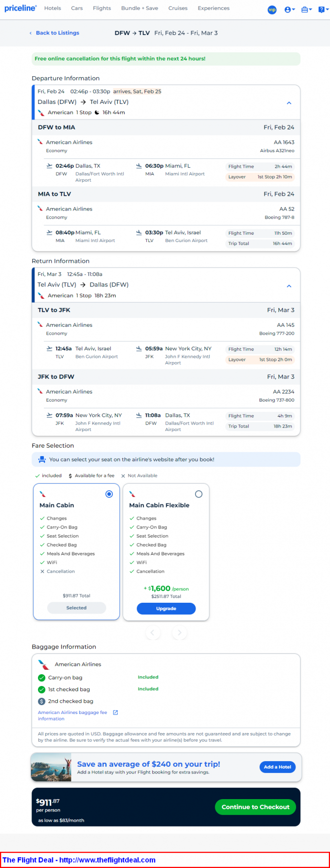Click the arrival icon next to 11:08a
330x868 pixels.
click(x=139, y=415)
